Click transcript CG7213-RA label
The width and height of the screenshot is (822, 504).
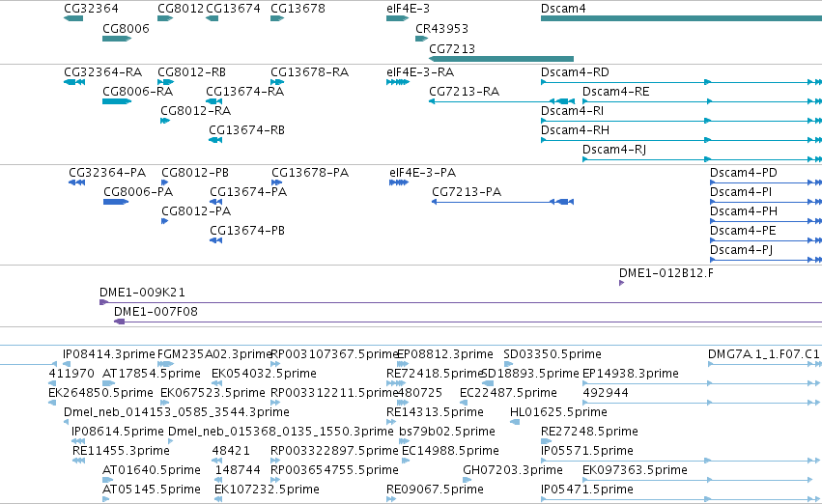pos(464,91)
